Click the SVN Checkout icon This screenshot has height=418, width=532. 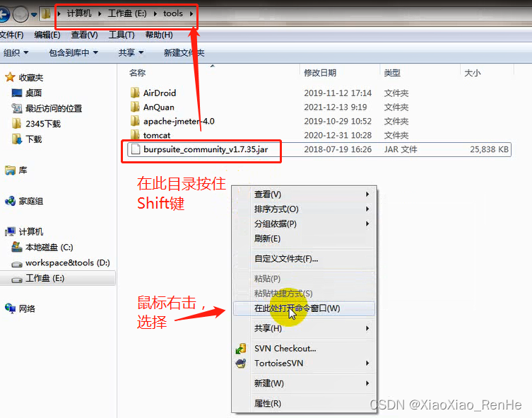(241, 349)
